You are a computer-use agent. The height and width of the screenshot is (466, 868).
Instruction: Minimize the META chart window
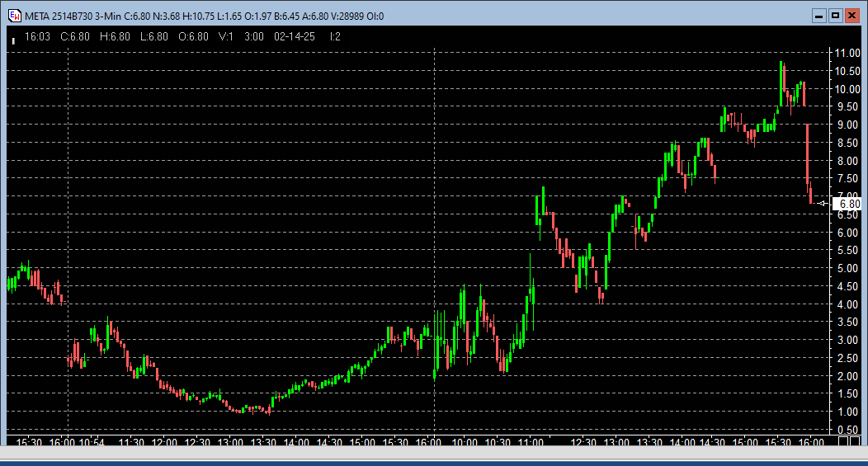[x=818, y=16]
